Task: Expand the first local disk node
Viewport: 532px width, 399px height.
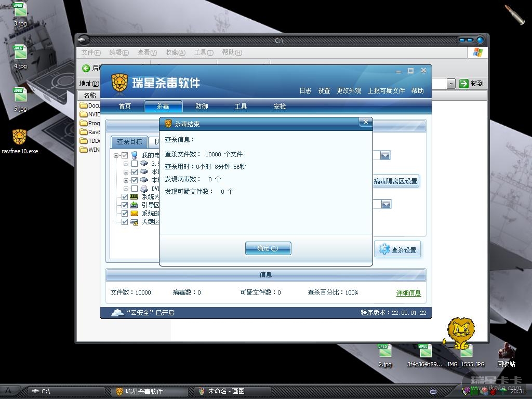Action: coord(126,172)
